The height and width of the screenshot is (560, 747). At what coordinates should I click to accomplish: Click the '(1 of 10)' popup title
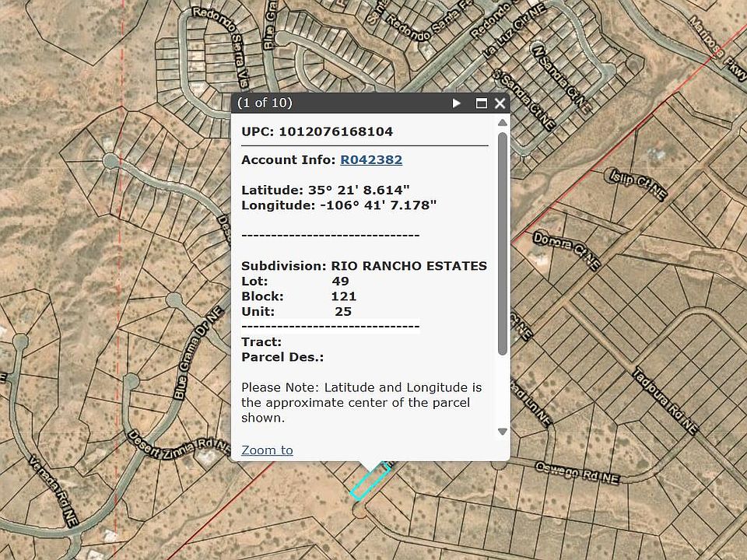(x=265, y=103)
